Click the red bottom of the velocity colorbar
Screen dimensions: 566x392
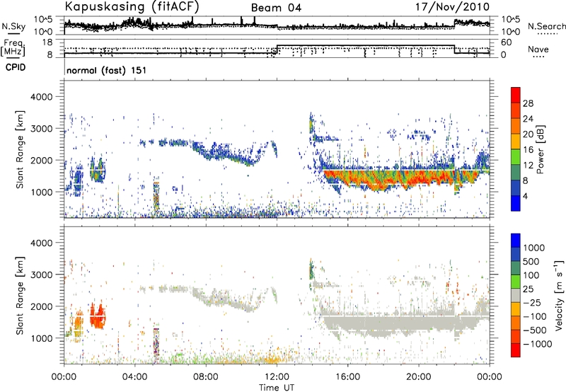click(516, 350)
